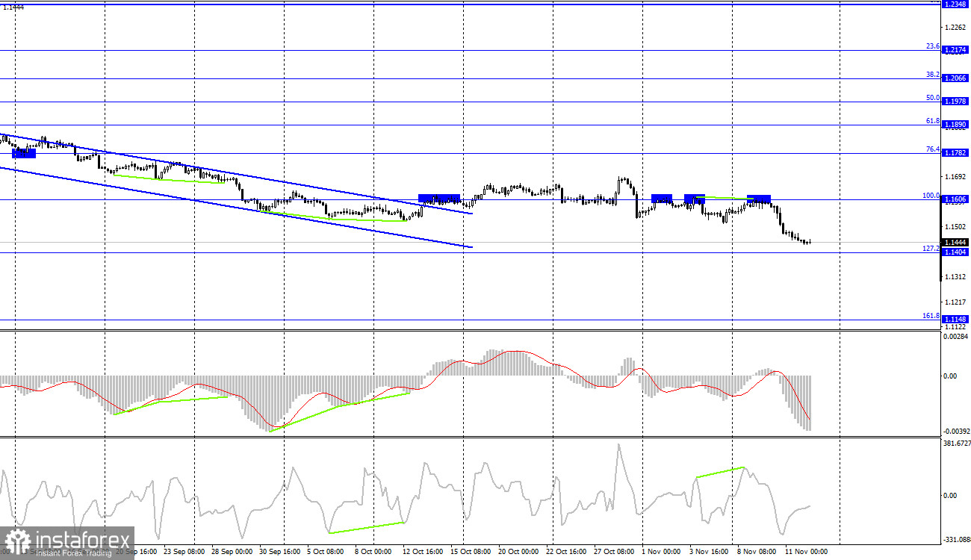Click the 1.1502 axis value

957,227
